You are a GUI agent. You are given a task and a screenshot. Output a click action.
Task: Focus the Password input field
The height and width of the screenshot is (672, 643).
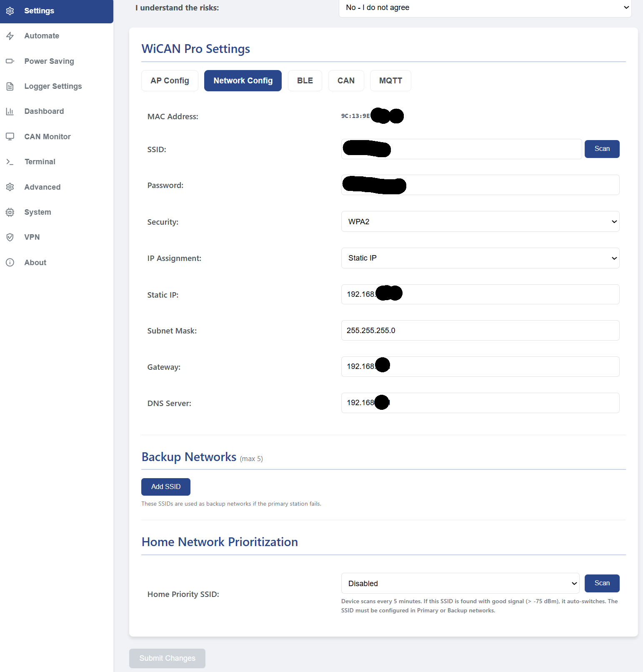tap(480, 185)
